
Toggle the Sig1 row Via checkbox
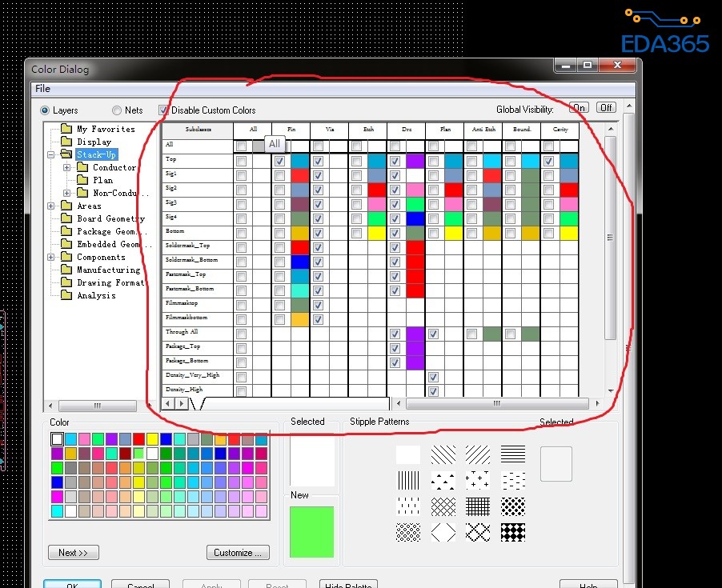point(318,176)
